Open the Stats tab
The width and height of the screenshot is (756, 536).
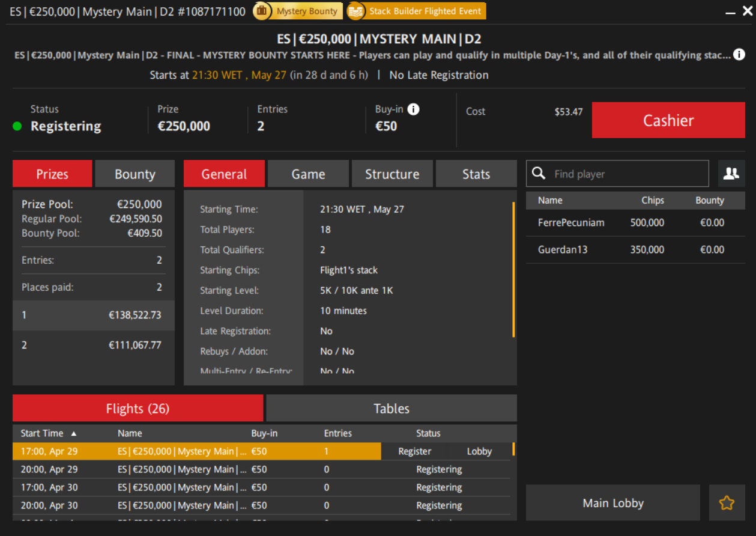pos(476,174)
